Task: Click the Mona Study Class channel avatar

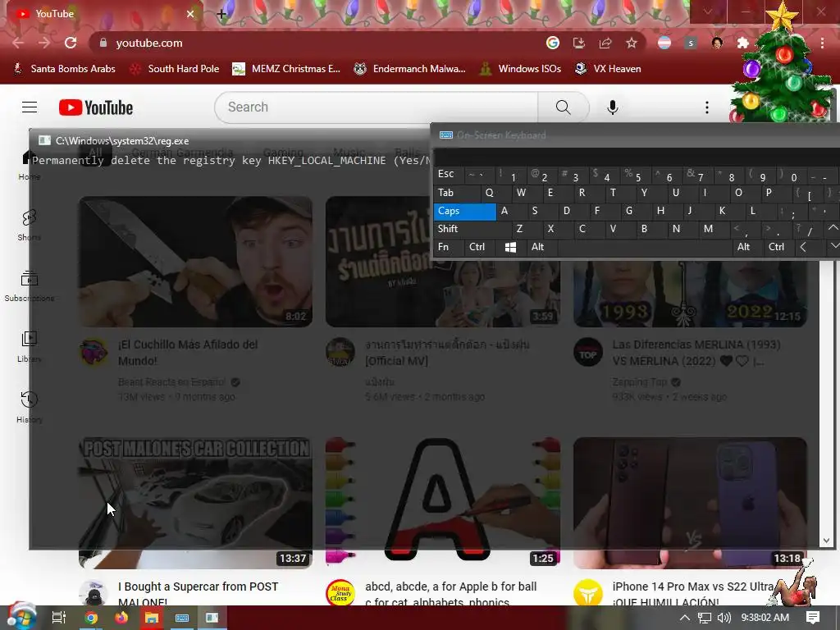Action: [x=340, y=593]
